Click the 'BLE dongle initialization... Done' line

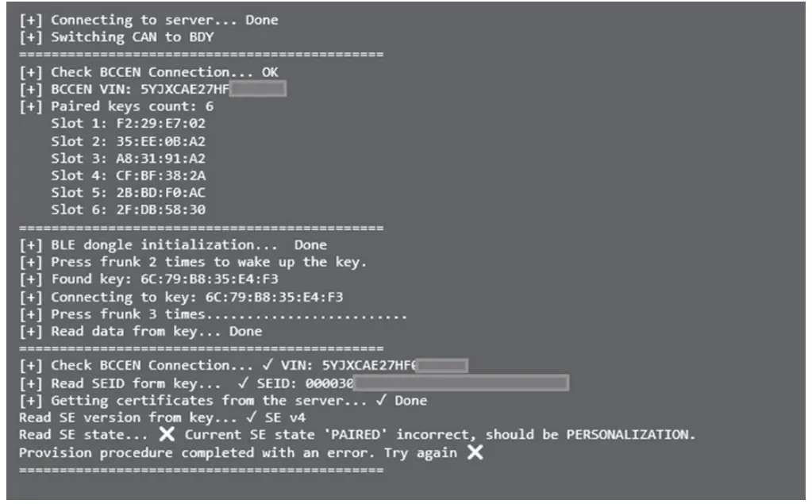click(x=172, y=244)
